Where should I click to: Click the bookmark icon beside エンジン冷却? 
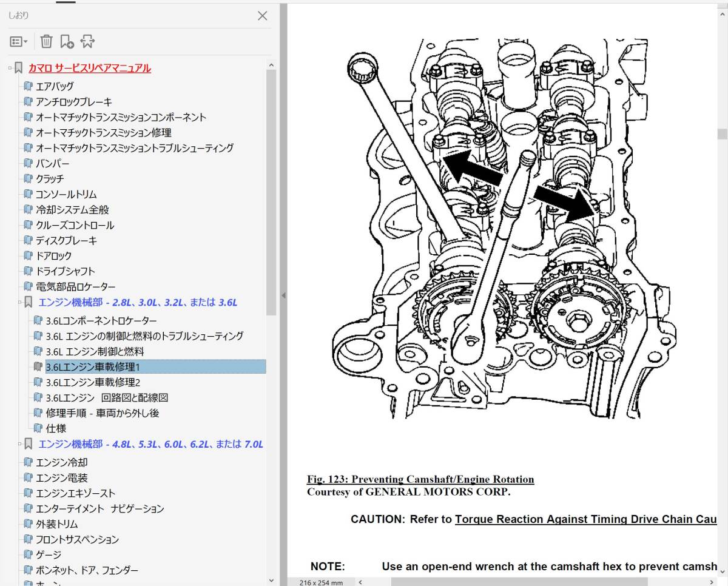tap(28, 463)
